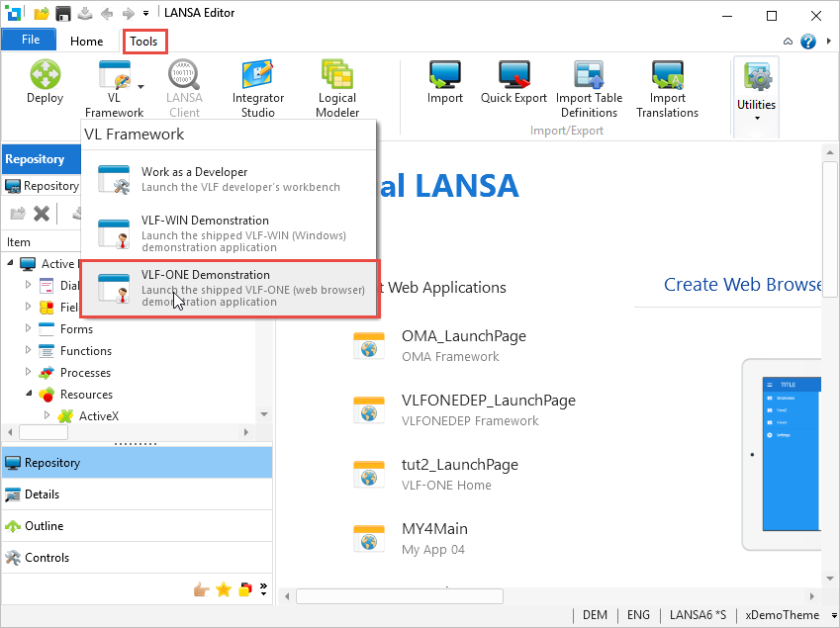Expand the ActiveX tree node
Viewport: 840px width, 628px height.
47,415
